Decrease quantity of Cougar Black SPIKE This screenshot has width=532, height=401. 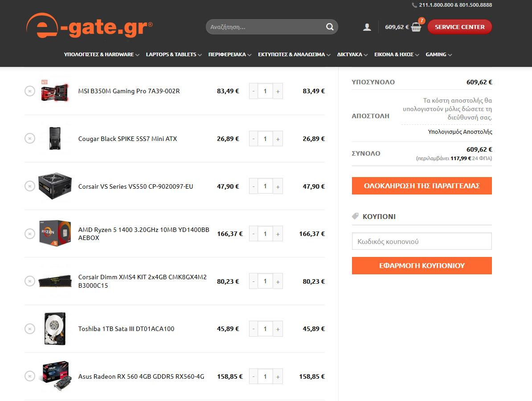(x=254, y=139)
